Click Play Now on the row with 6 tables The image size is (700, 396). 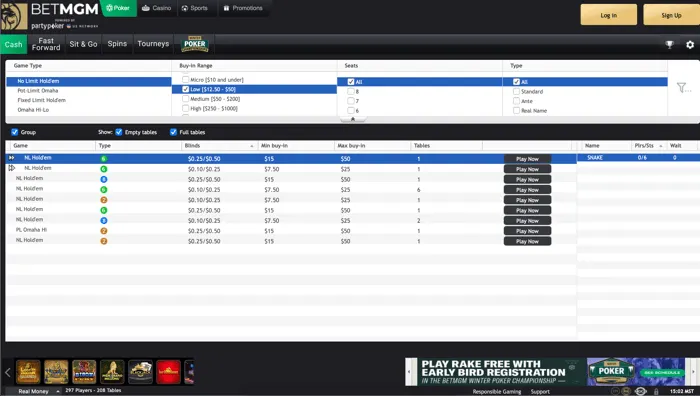527,190
